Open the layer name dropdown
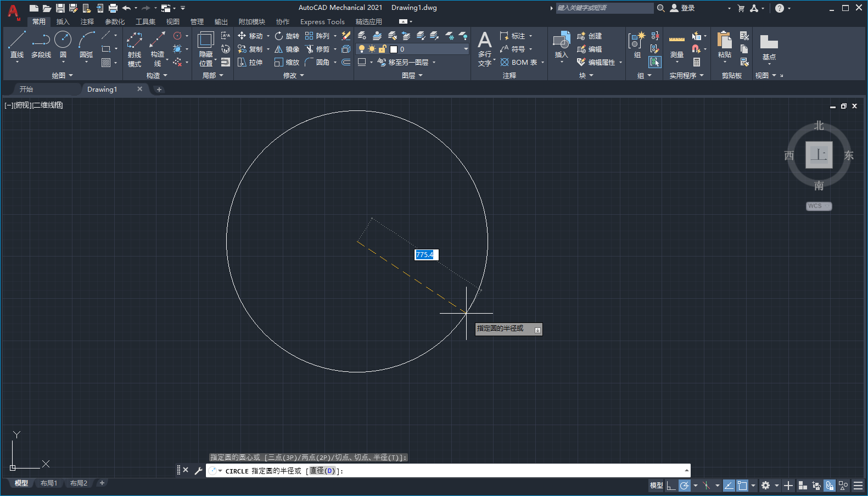Screen dimensions: 868x496 click(x=466, y=49)
